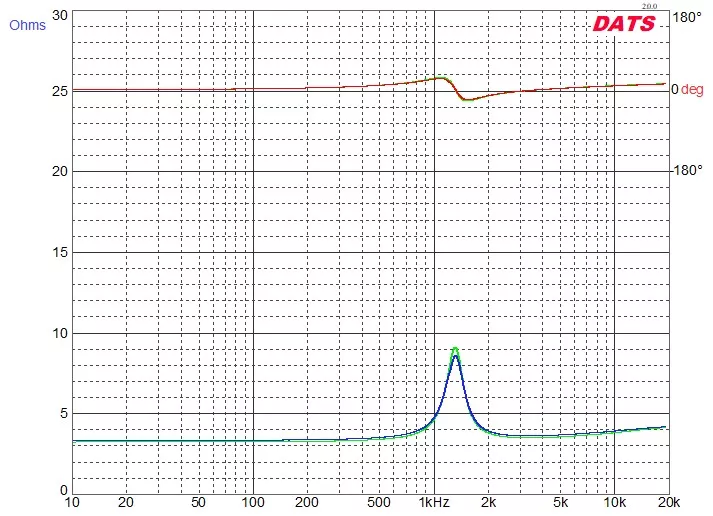Click the phase curve's lowest dip

(467, 100)
